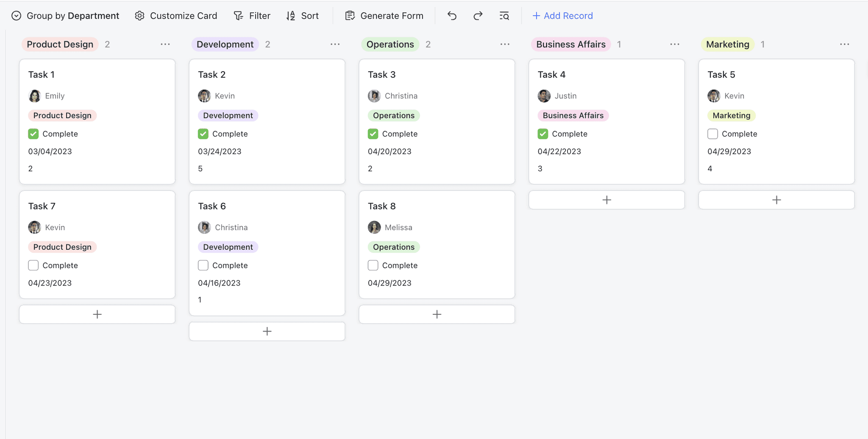Image resolution: width=868 pixels, height=439 pixels.
Task: Open the search records icon
Action: point(504,16)
